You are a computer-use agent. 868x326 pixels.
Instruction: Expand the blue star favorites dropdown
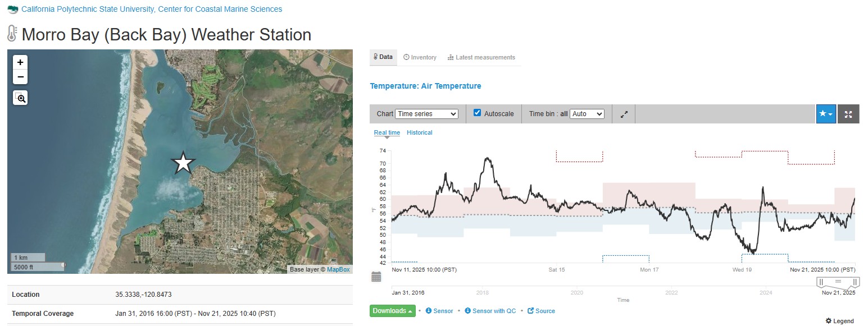826,114
